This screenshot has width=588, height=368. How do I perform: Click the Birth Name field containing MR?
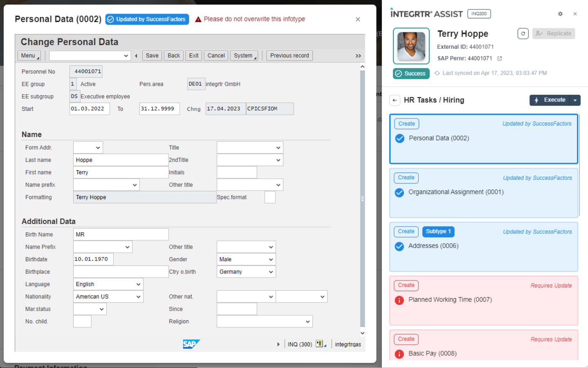(121, 234)
